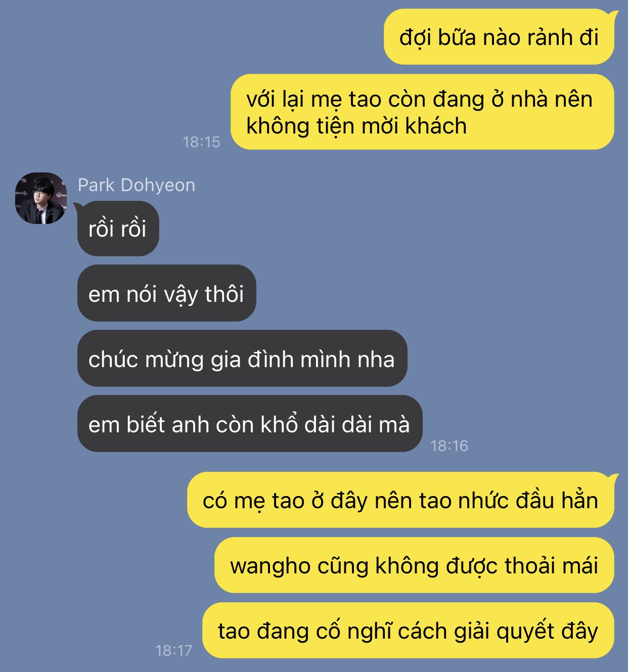
Task: Select 'chúc mừng gia đình mình nha' bubble
Action: 242,359
